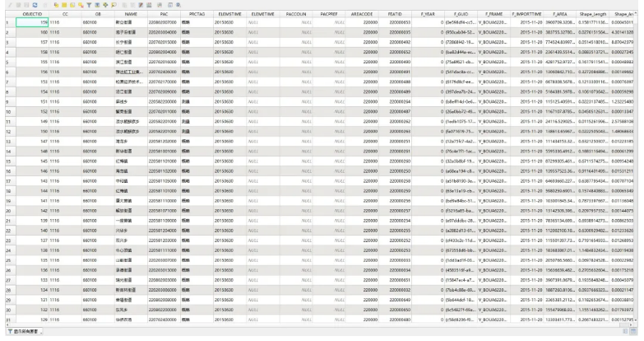This screenshot has width=644, height=341.
Task: Click the Shape_Length column header
Action: [591, 15]
